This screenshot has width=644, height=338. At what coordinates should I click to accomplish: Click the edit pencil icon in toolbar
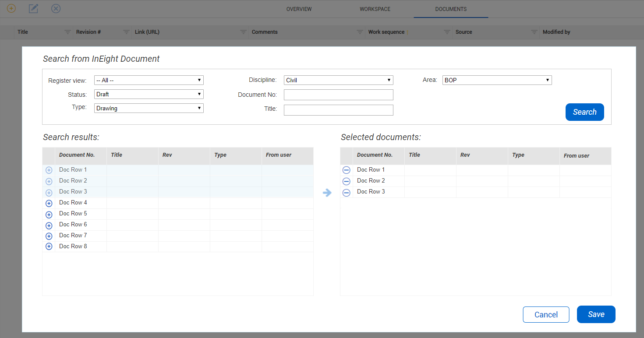point(33,8)
